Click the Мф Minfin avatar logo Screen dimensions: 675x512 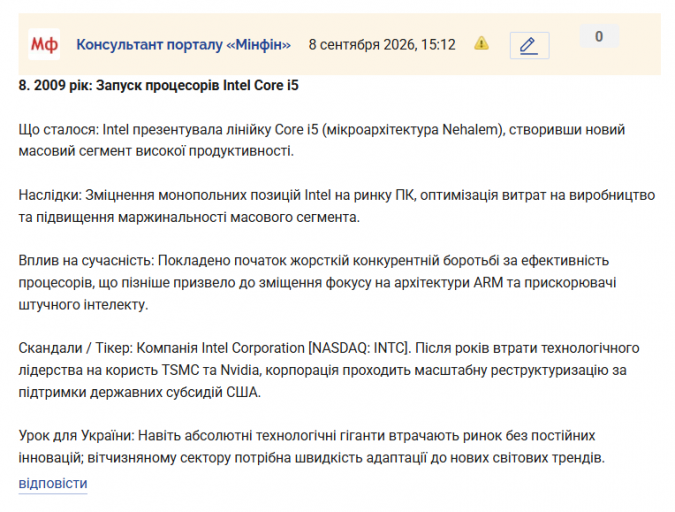click(x=44, y=44)
